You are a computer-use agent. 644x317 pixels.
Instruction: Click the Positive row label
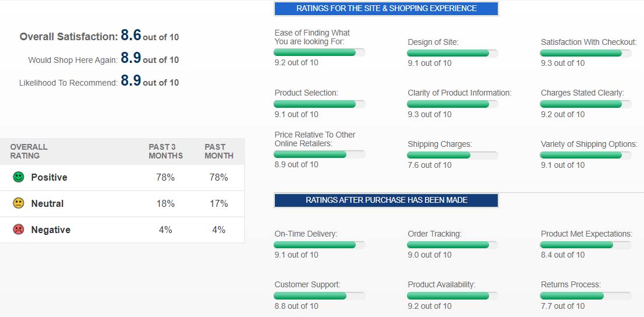49,177
